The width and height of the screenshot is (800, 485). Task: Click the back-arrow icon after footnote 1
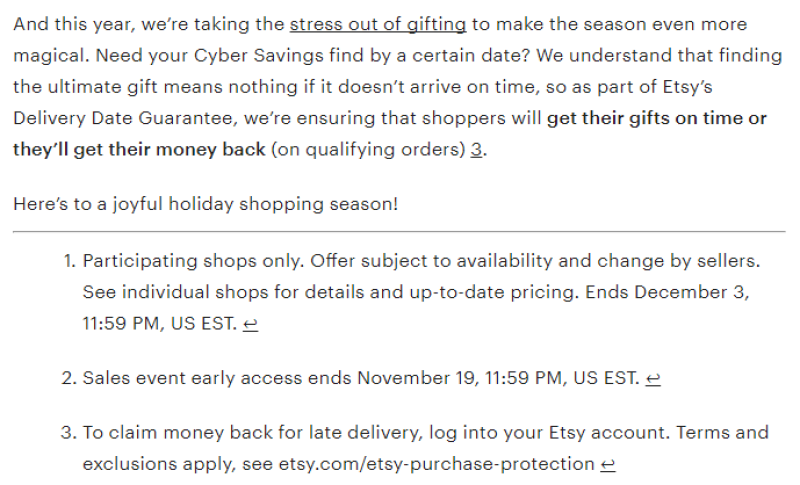250,325
